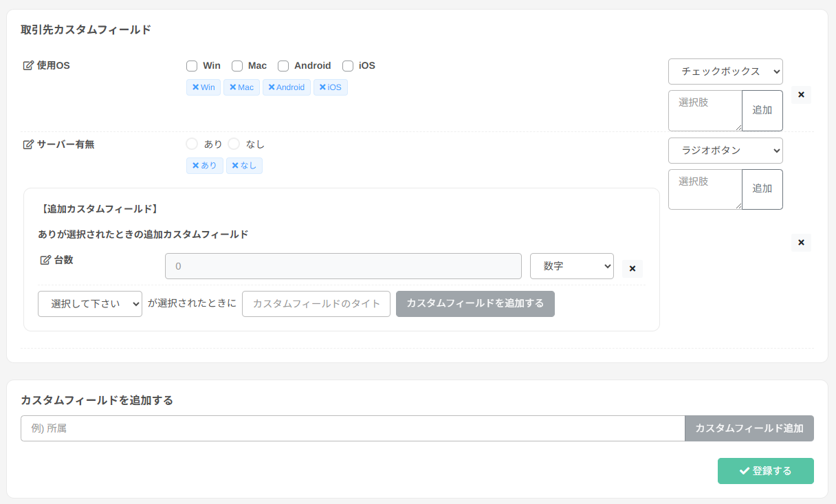Click the カスタムフィールドのタイトル input
Image resolution: width=836 pixels, height=504 pixels.
point(316,304)
